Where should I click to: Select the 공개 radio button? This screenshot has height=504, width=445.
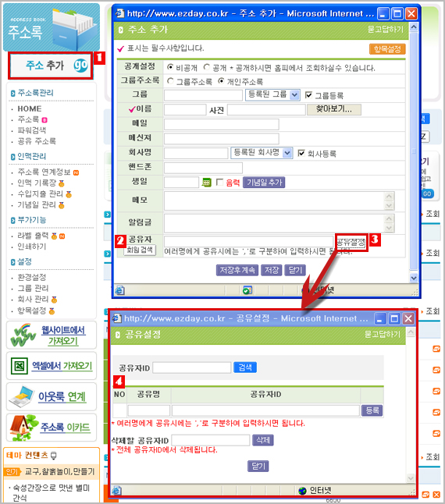point(206,67)
